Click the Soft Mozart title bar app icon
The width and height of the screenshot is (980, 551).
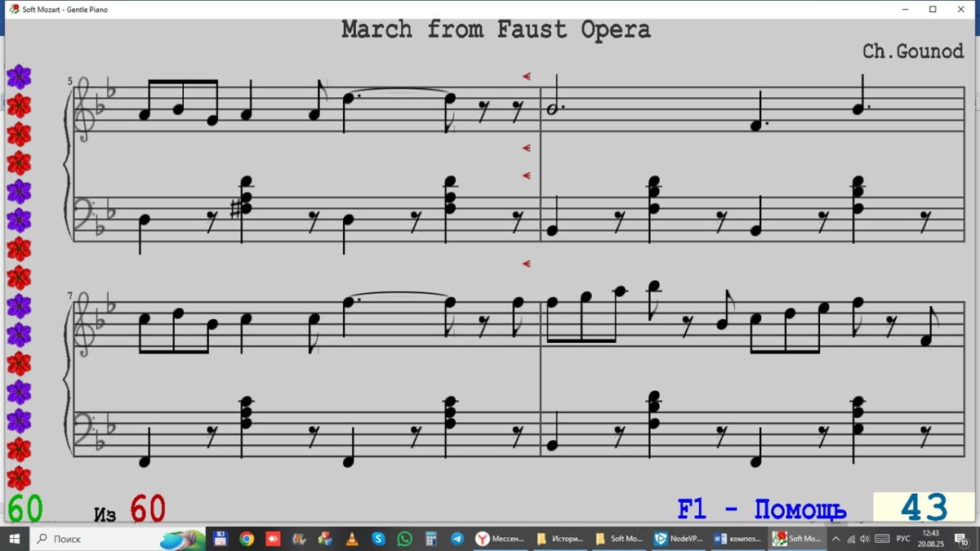15,9
